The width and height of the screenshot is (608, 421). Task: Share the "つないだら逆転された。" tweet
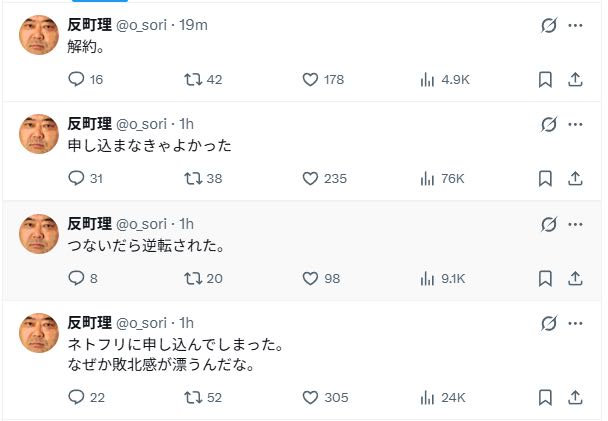click(575, 279)
